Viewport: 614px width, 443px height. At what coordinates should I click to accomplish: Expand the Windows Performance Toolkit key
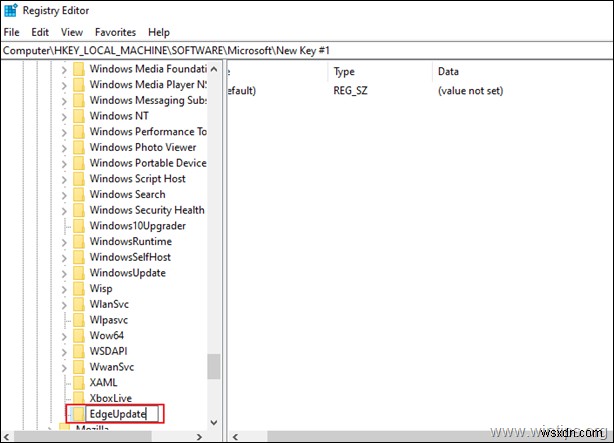point(64,133)
